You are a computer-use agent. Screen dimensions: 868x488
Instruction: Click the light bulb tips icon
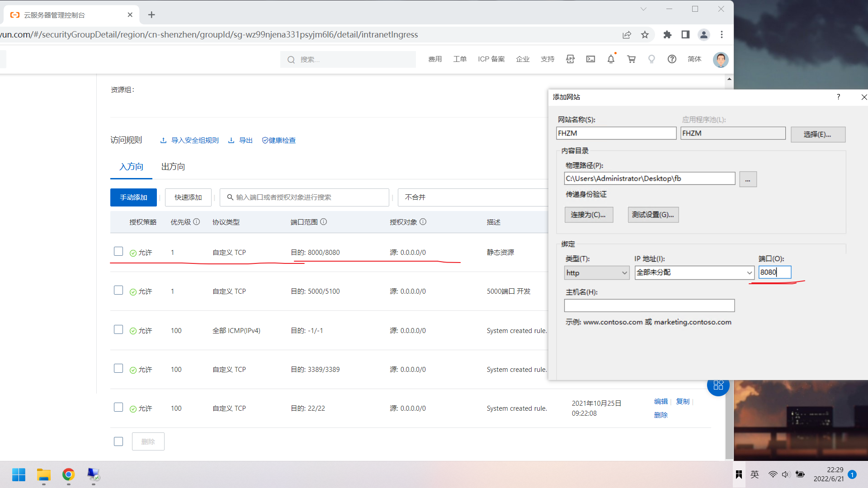(651, 59)
